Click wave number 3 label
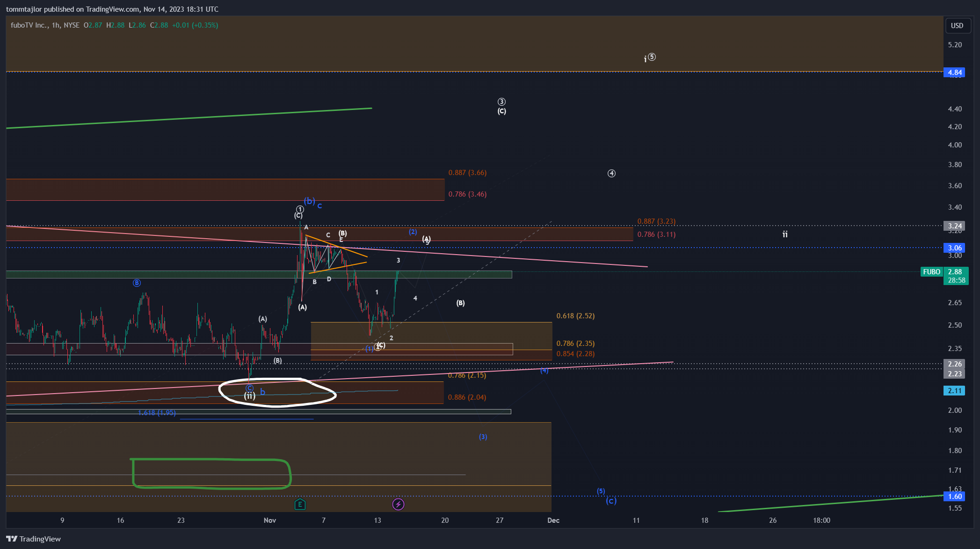The width and height of the screenshot is (980, 549). pyautogui.click(x=398, y=261)
